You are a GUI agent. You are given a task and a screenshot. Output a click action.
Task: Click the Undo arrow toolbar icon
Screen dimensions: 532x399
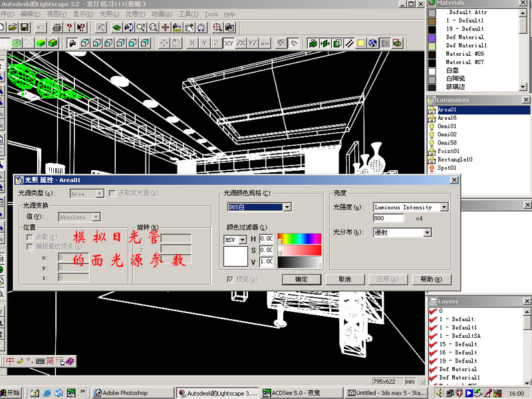point(41,27)
